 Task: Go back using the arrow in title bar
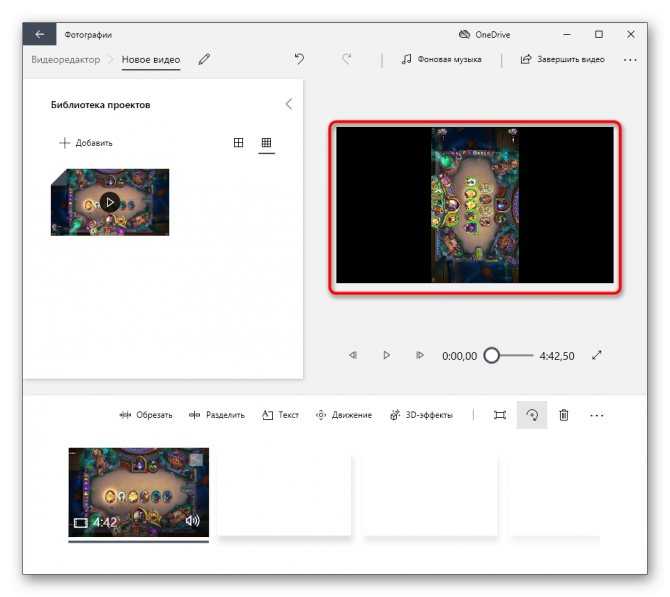[x=39, y=34]
